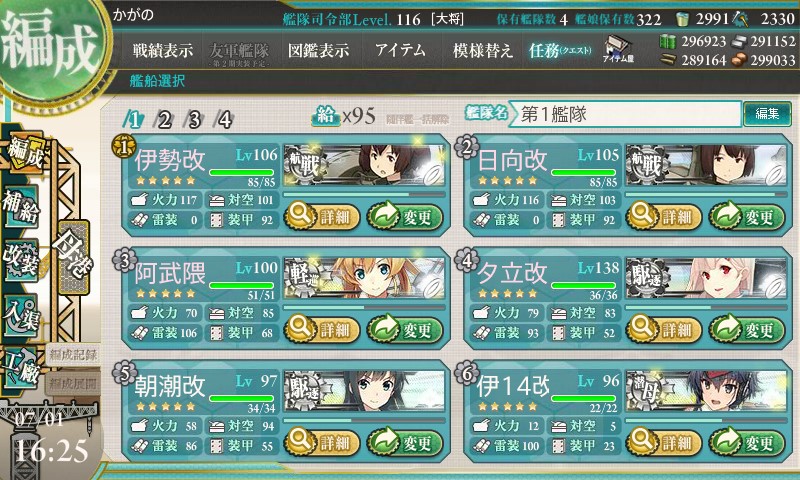The height and width of the screenshot is (480, 800).
Task: Open the 補給 supply sidebar icon
Action: point(20,207)
